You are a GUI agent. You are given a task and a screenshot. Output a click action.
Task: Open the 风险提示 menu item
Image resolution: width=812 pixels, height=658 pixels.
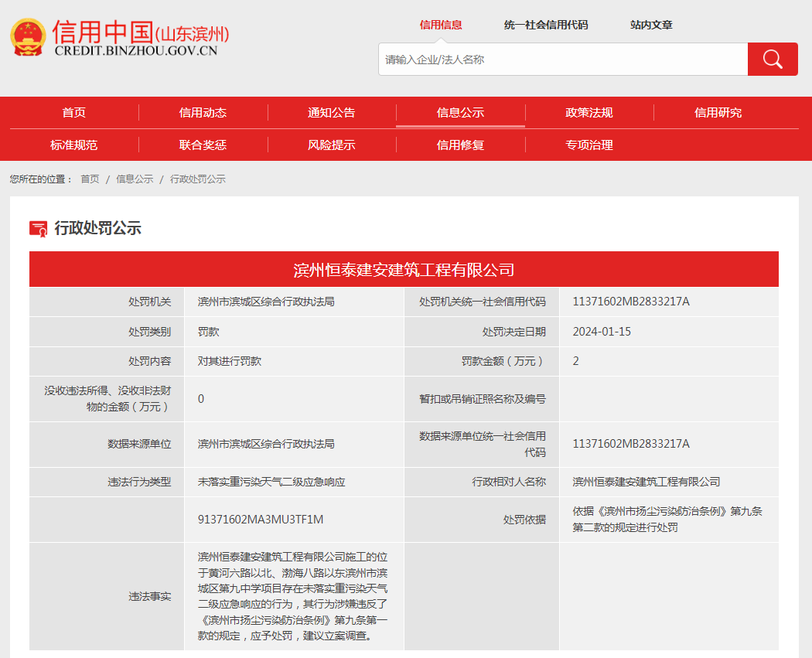point(332,145)
